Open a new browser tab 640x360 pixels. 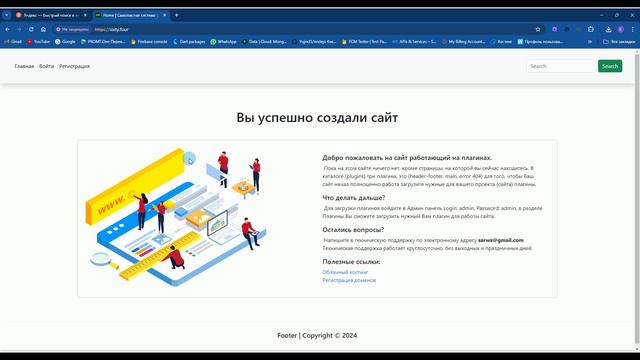tap(176, 15)
